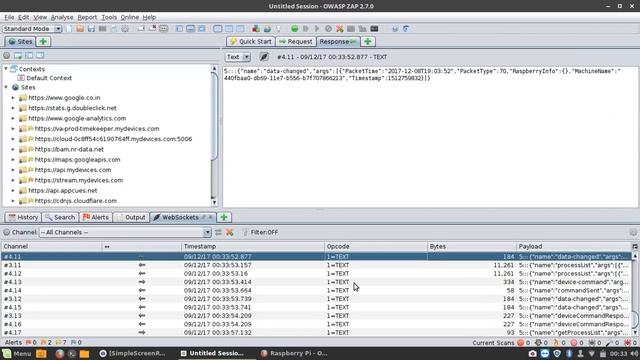The height and width of the screenshot is (360, 640).
Task: Open the Options gear icon
Action: (125, 29)
